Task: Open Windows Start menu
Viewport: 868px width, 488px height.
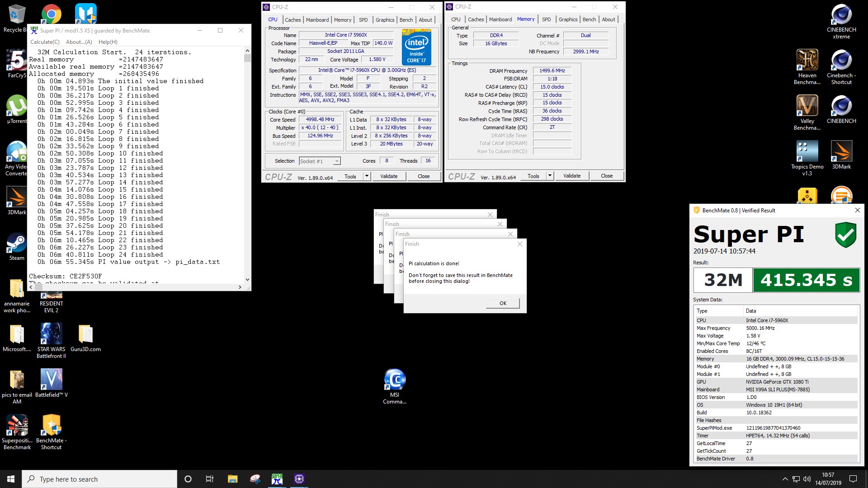Action: pos(11,479)
